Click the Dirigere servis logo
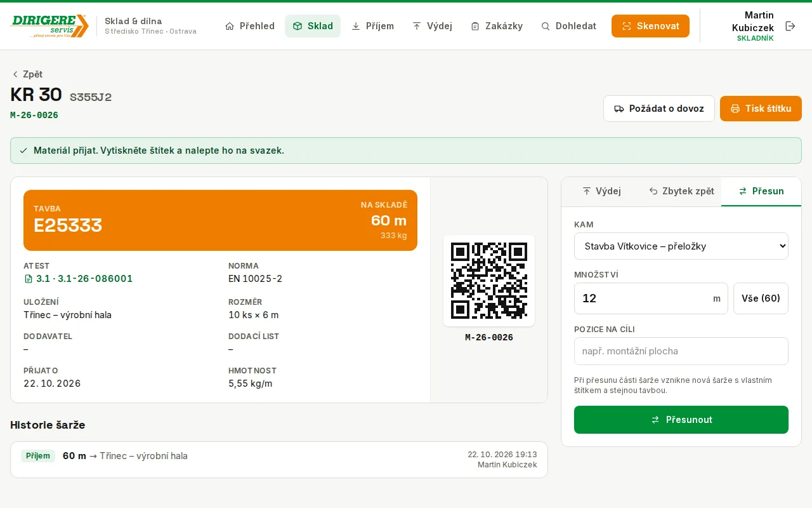The image size is (812, 508). pyautogui.click(x=49, y=26)
